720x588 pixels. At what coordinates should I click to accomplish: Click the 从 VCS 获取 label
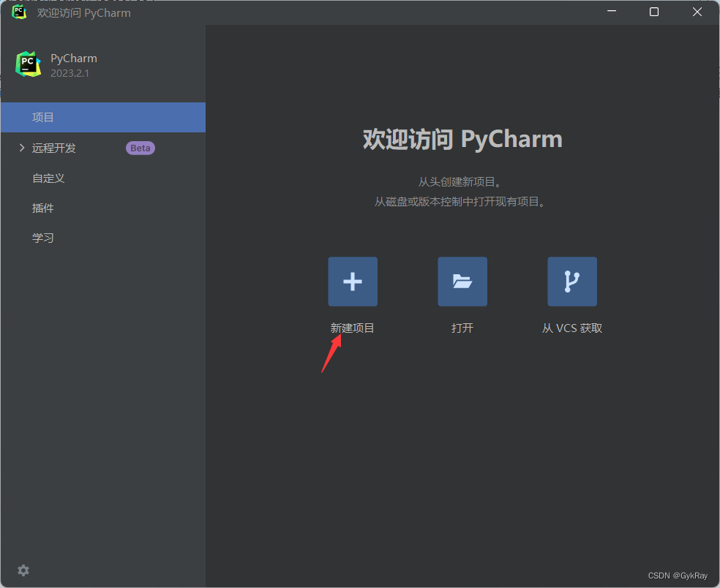click(572, 328)
